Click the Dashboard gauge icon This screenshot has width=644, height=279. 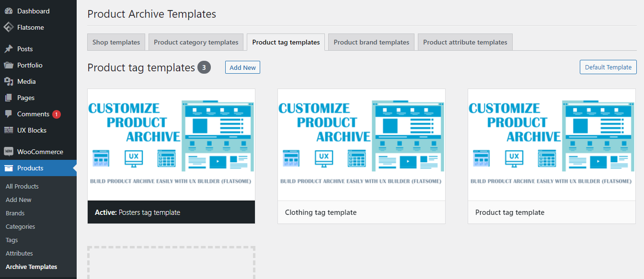pyautogui.click(x=9, y=11)
